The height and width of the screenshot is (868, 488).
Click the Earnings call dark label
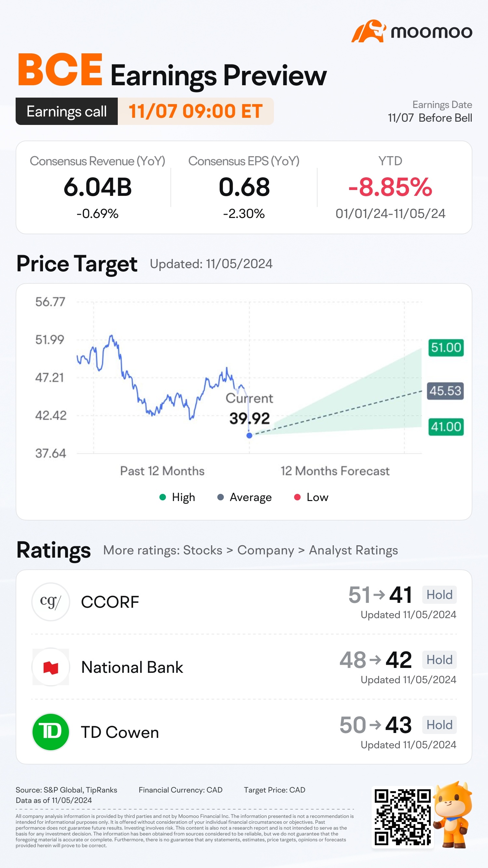click(67, 112)
